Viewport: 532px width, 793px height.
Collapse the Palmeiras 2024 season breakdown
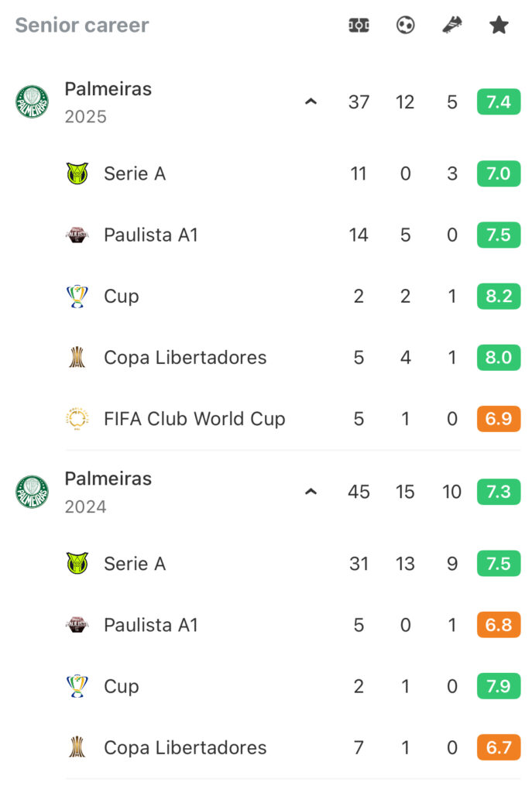pos(311,492)
